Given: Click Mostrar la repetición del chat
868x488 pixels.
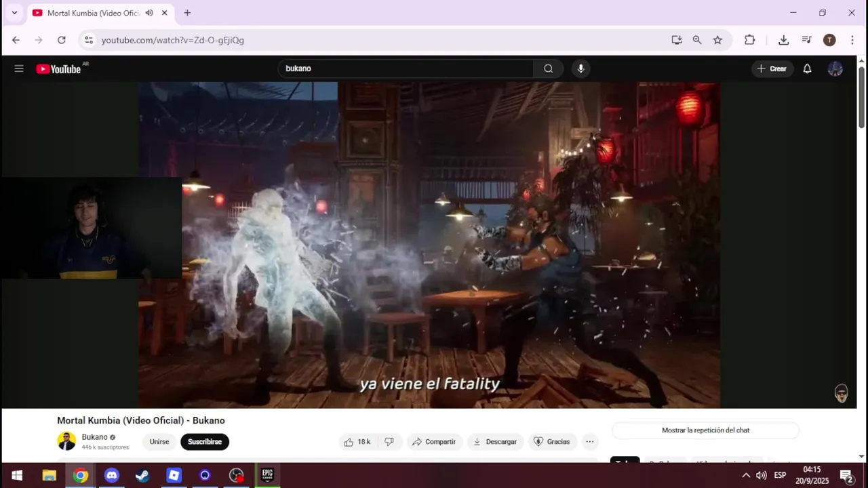Looking at the screenshot, I should pyautogui.click(x=705, y=430).
